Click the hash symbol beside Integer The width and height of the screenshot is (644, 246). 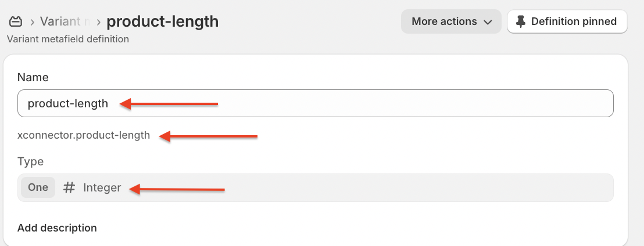[69, 188]
